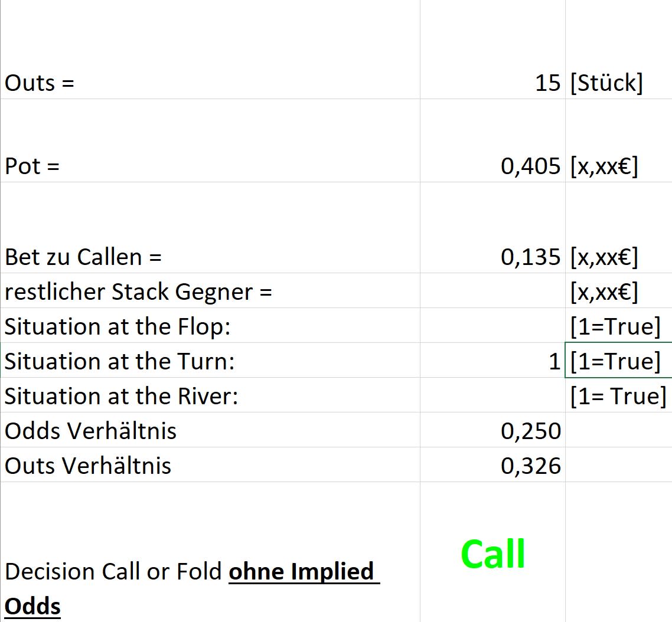
Task: Click the Pot value cell 0,405
Action: (x=492, y=140)
